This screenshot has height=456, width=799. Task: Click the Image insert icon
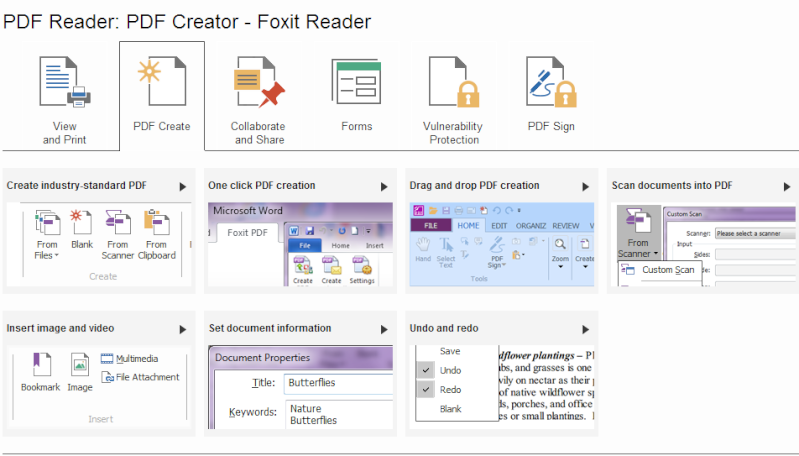(x=80, y=372)
